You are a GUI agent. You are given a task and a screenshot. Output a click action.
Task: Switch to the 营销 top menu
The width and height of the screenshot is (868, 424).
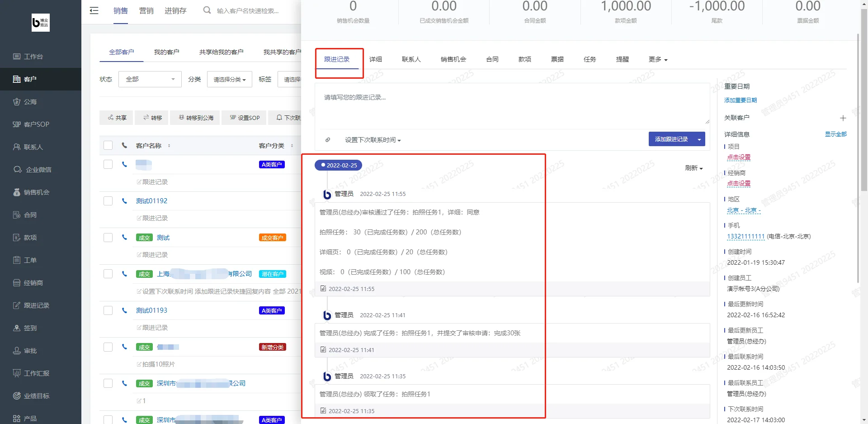pyautogui.click(x=146, y=11)
